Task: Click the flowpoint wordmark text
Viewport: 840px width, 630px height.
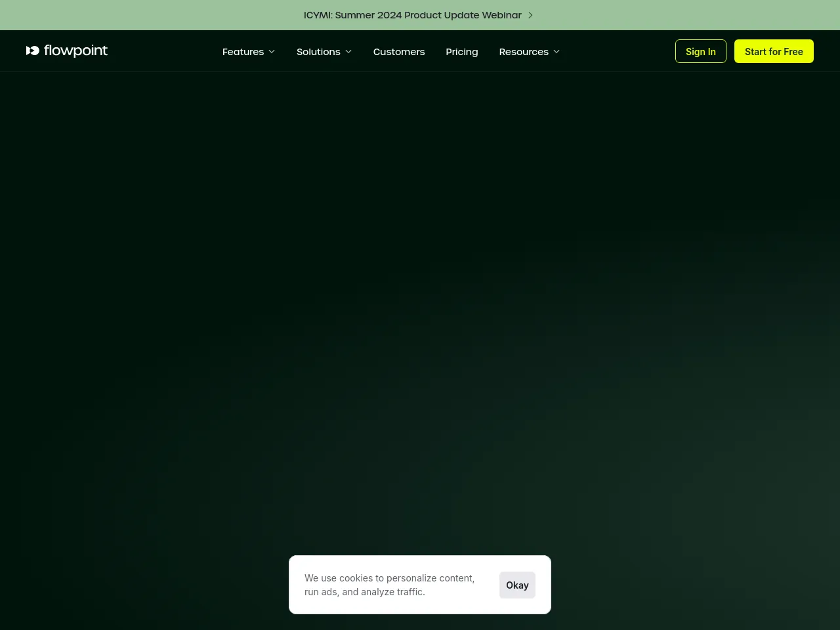Action: click(x=75, y=51)
